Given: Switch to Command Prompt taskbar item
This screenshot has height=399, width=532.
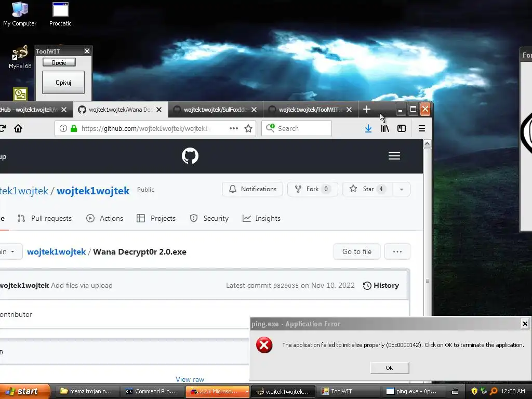Looking at the screenshot, I should (x=151, y=391).
